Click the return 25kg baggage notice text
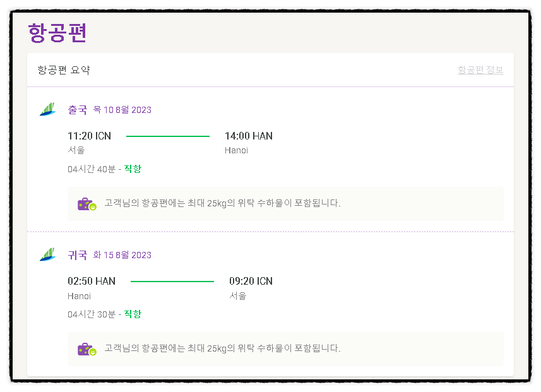Screen dimensions: 541x392 [223, 348]
